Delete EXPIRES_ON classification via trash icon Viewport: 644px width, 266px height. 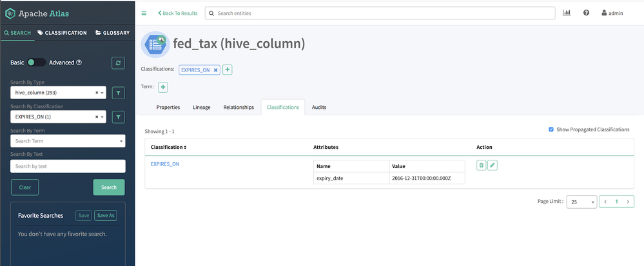pyautogui.click(x=482, y=166)
